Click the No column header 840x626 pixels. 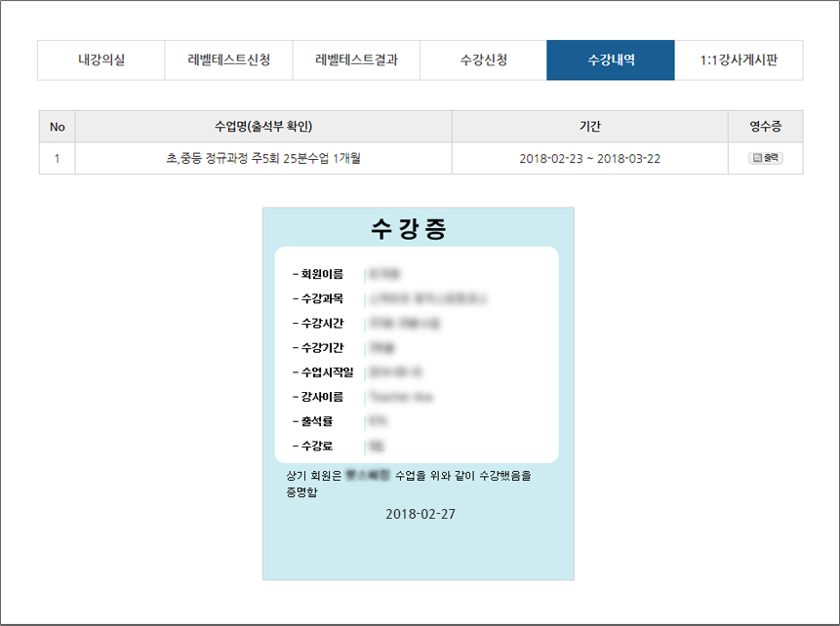coord(57,127)
